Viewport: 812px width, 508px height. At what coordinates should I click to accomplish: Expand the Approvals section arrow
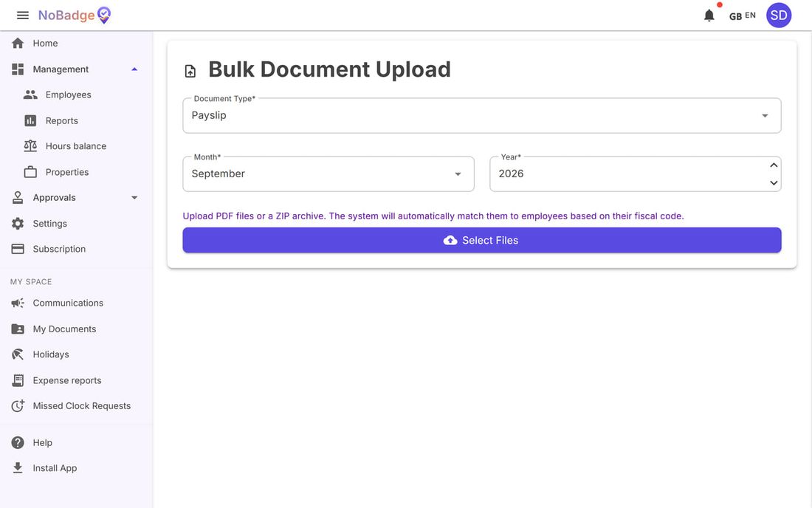pyautogui.click(x=134, y=197)
